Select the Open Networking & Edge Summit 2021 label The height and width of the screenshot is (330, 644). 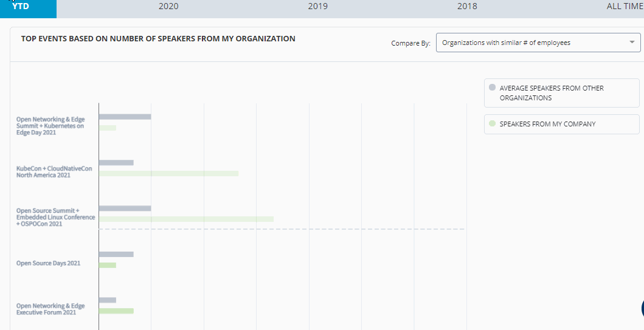click(50, 126)
